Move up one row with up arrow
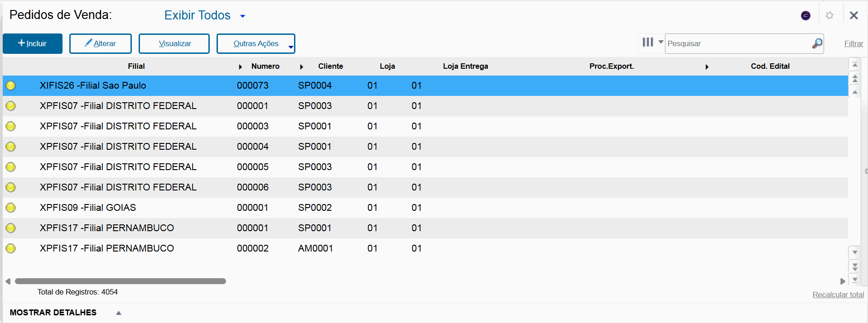 [x=855, y=92]
